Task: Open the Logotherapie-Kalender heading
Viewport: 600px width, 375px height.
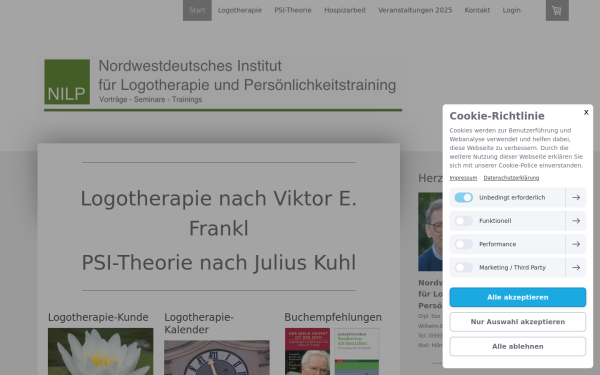Action: point(199,323)
